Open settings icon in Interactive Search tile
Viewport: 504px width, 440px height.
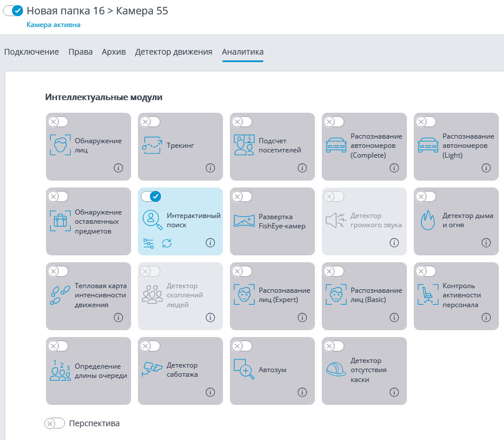point(148,243)
